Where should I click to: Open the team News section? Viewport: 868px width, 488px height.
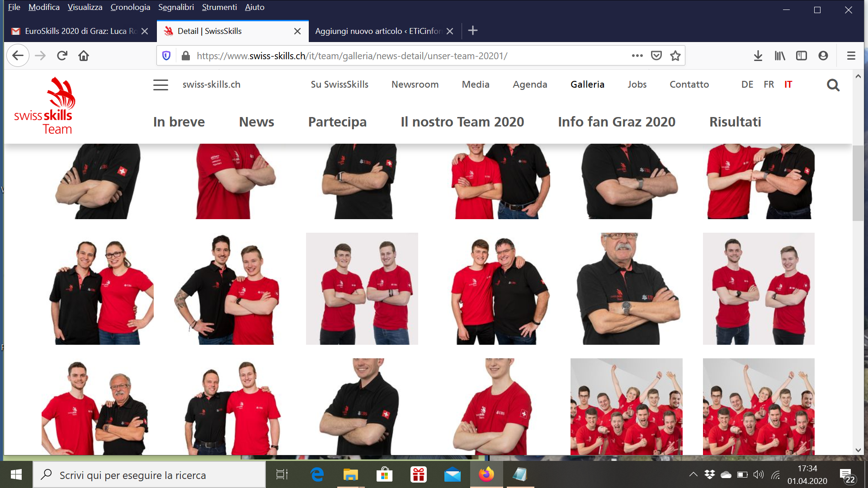click(x=256, y=122)
